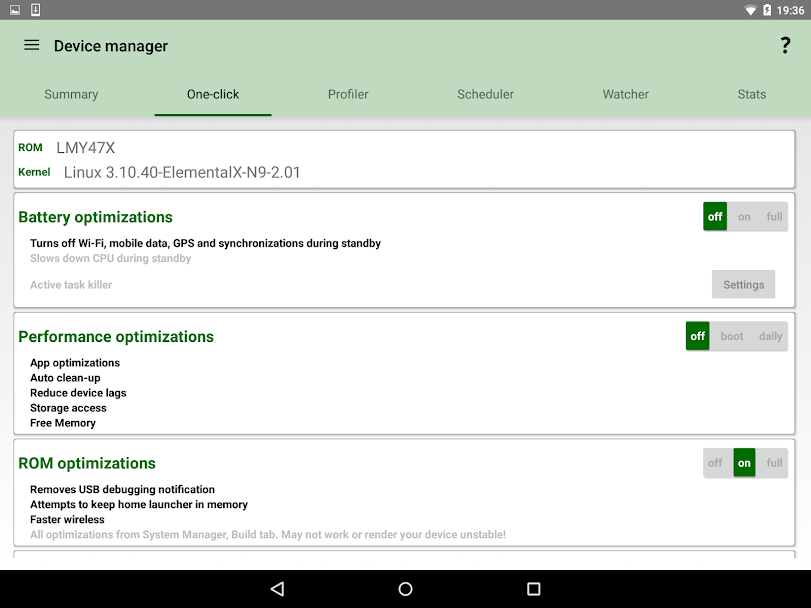
Task: Go to the Stats tab
Action: [751, 94]
